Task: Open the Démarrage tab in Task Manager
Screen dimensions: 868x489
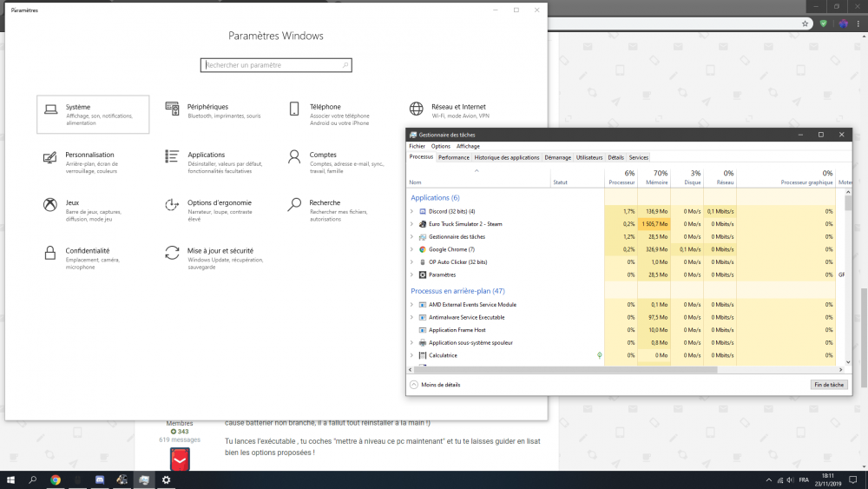Action: [x=557, y=157]
